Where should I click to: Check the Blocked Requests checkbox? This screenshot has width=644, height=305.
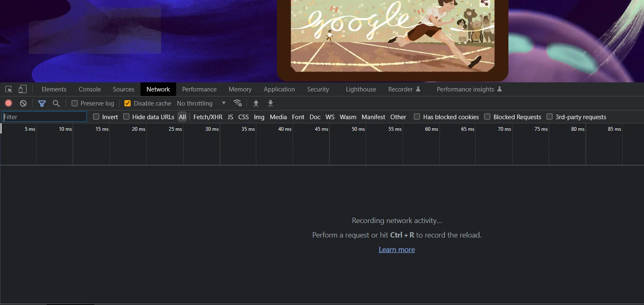(x=487, y=117)
